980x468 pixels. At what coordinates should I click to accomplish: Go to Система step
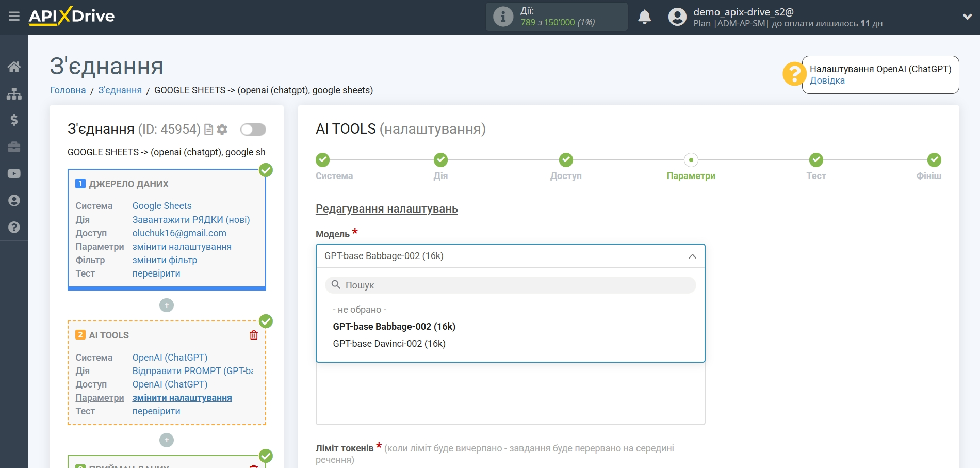point(323,160)
